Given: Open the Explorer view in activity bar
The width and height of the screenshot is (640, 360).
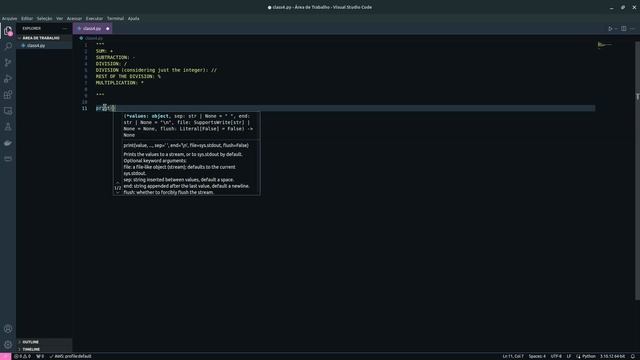Looking at the screenshot, I should (x=8, y=31).
